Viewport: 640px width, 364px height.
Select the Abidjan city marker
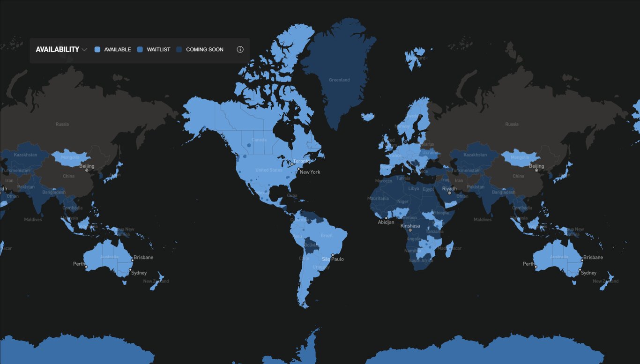(387, 218)
